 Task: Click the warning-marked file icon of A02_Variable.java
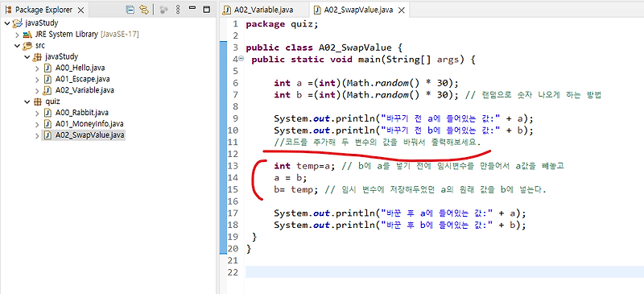(47, 90)
